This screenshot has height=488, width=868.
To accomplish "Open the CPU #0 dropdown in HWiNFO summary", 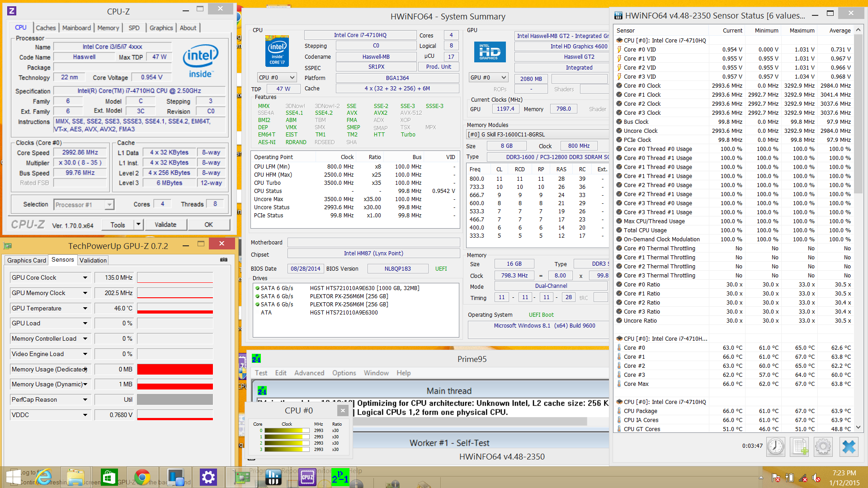I will pos(277,78).
